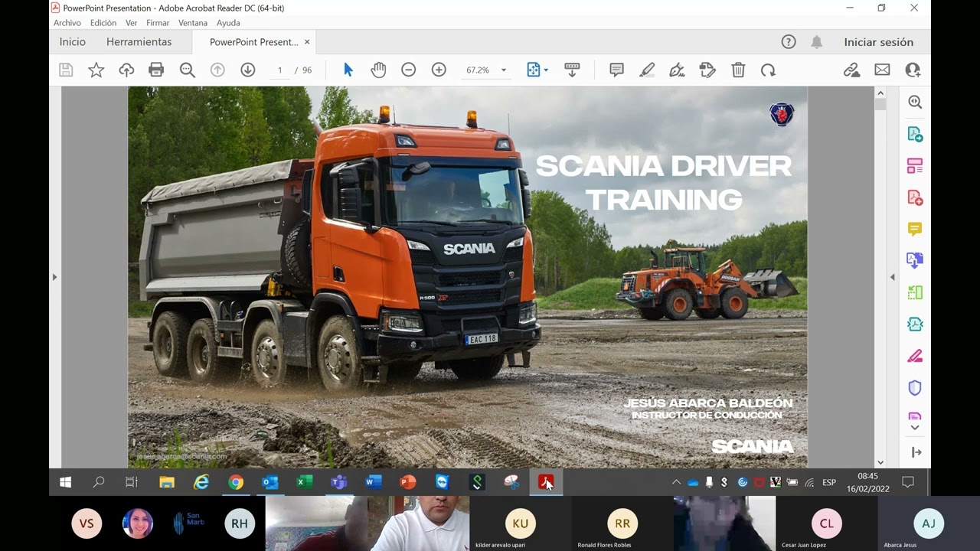The image size is (980, 551).
Task: Show hidden system tray icons chevron
Action: [676, 482]
